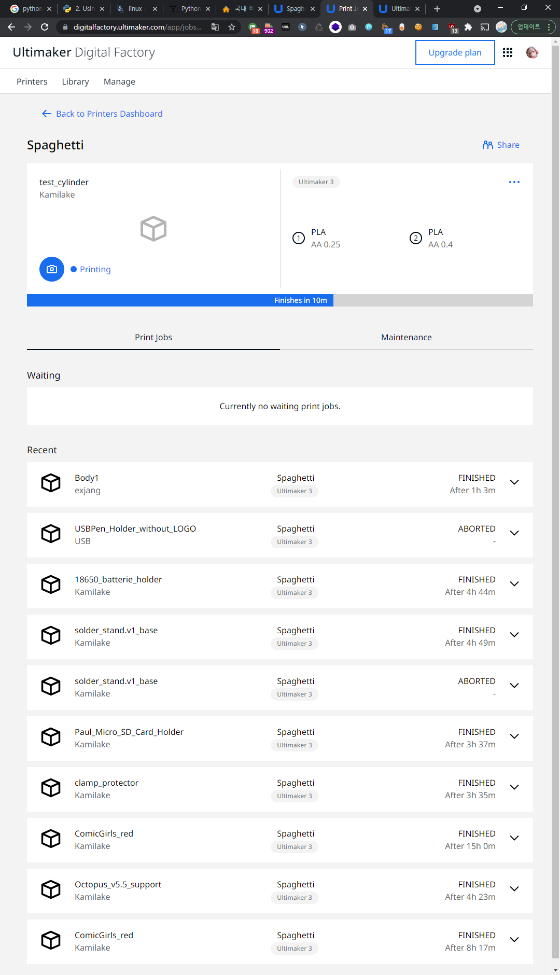The width and height of the screenshot is (560, 975).
Task: Click the Printing status label
Action: (x=95, y=269)
